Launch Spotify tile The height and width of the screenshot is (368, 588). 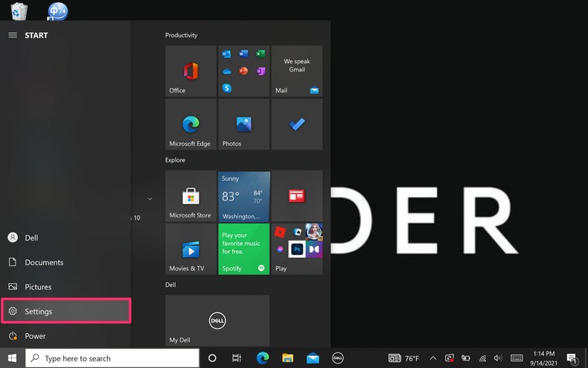[x=243, y=249]
